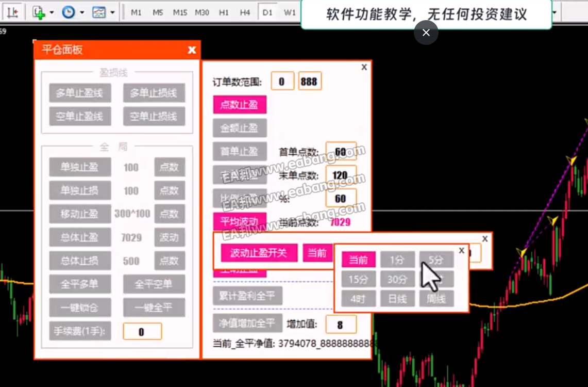Select the 5分 timeframe swatch in popup

pyautogui.click(x=436, y=259)
